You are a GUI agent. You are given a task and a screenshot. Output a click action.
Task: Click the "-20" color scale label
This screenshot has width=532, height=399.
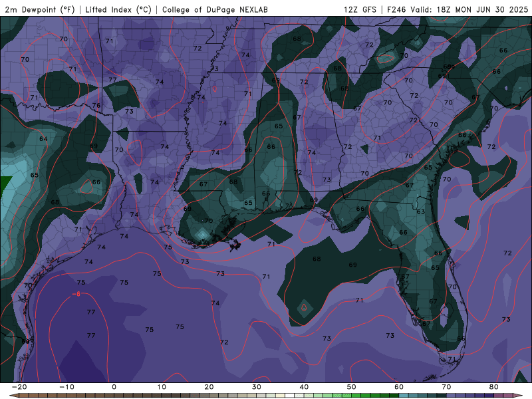pyautogui.click(x=19, y=387)
